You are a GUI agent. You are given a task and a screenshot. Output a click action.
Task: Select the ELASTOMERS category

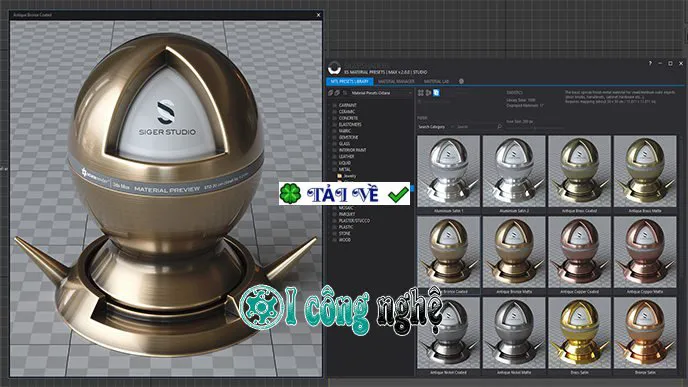[x=350, y=125]
